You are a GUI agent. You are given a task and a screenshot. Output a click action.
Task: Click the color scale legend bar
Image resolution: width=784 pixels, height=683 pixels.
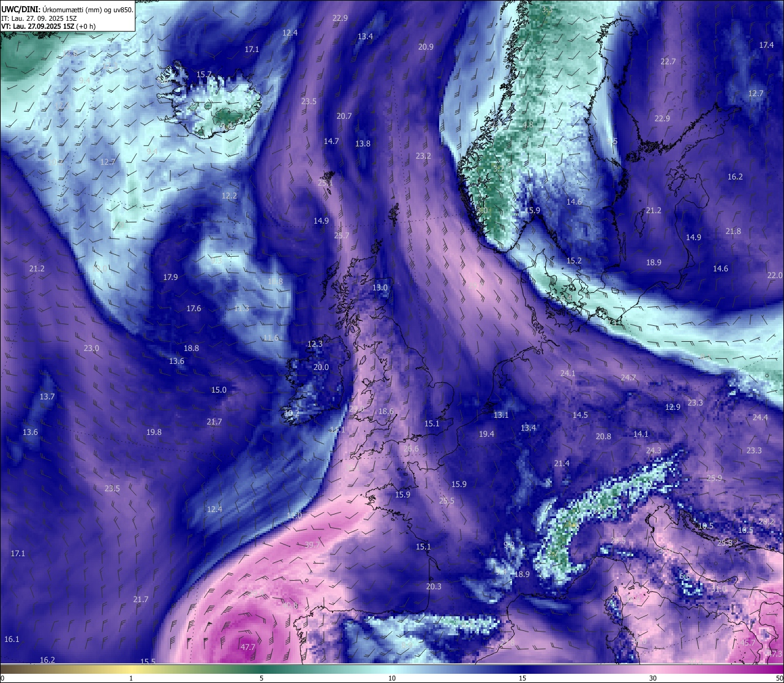[x=392, y=668]
